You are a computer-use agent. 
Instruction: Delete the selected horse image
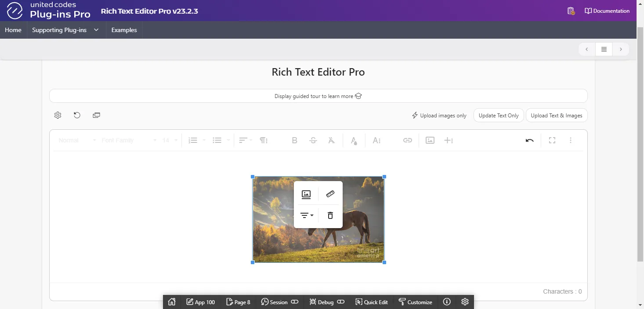[x=330, y=215]
